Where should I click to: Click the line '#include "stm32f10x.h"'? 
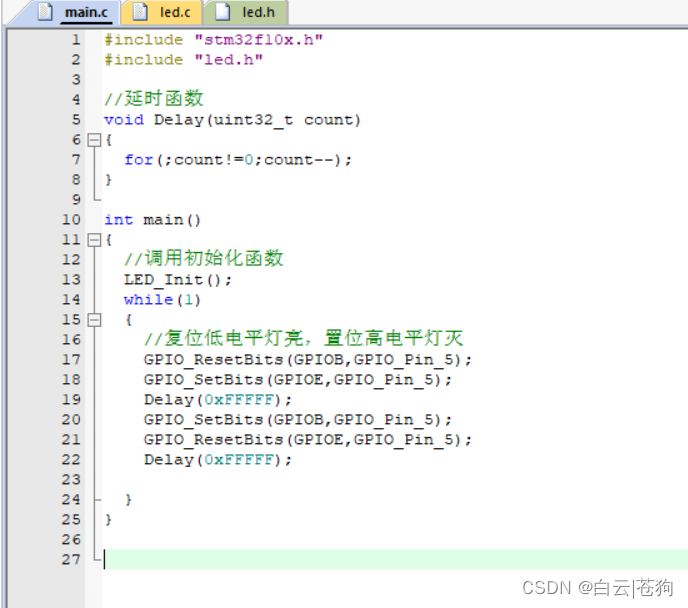point(214,40)
